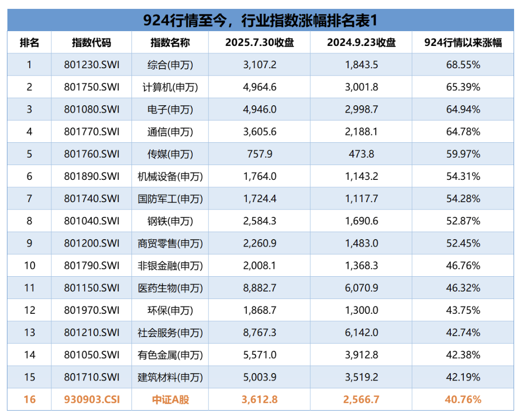Select the highlighted closing value 3,612.8
The width and height of the screenshot is (522, 420).
(x=260, y=399)
